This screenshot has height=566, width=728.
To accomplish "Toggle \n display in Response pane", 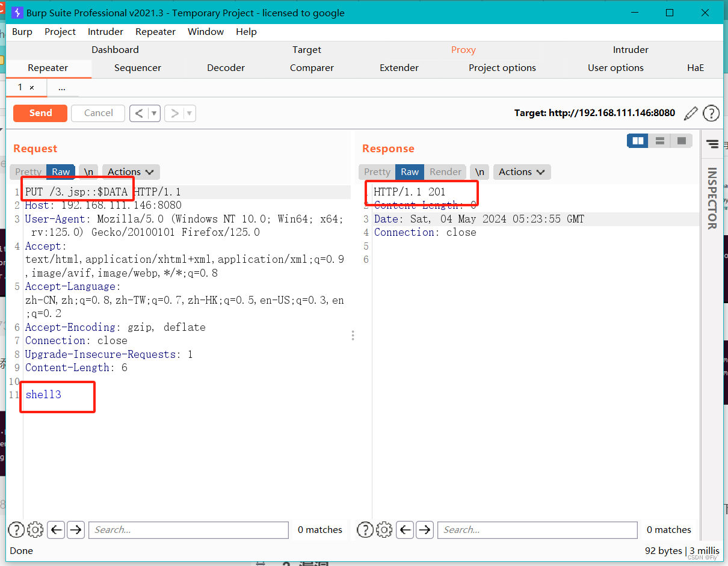I will tap(480, 172).
